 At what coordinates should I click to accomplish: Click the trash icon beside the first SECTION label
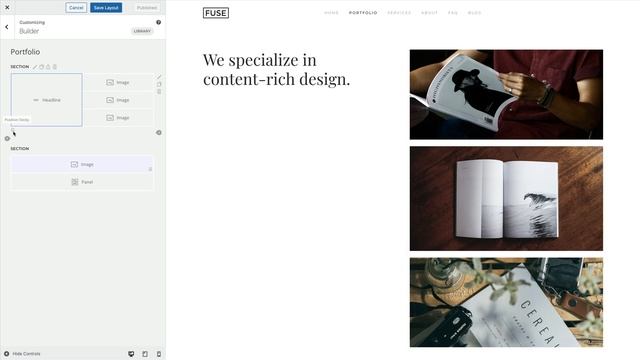[x=55, y=67]
